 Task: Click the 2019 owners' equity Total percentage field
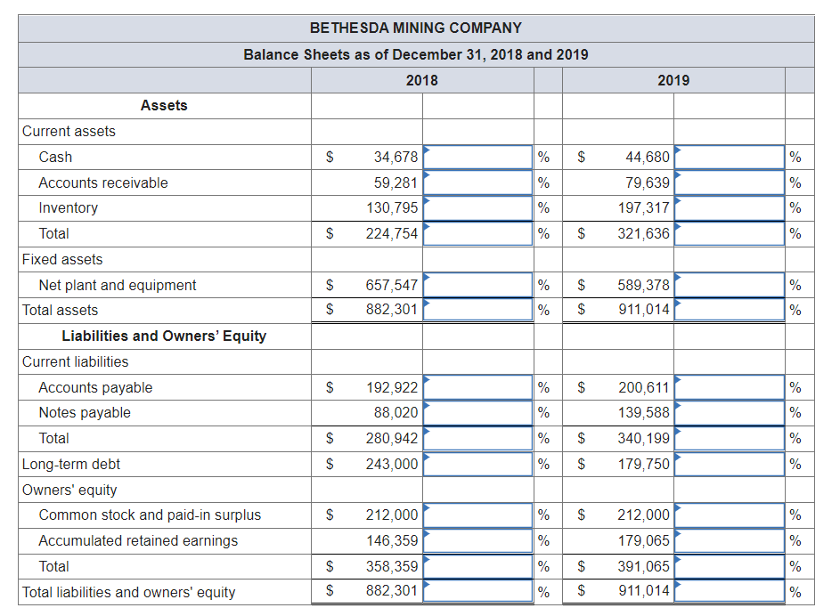point(730,566)
